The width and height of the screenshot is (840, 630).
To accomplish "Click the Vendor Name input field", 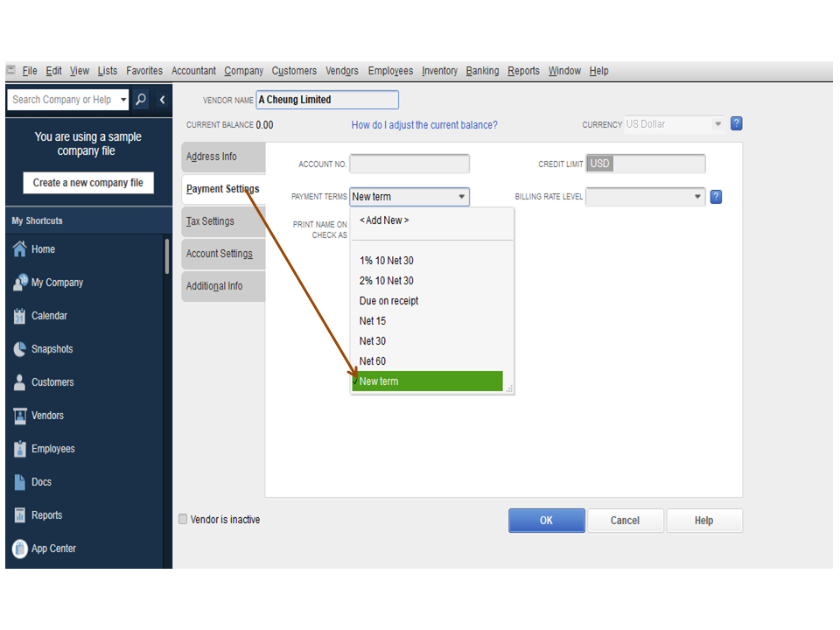I will [x=327, y=100].
